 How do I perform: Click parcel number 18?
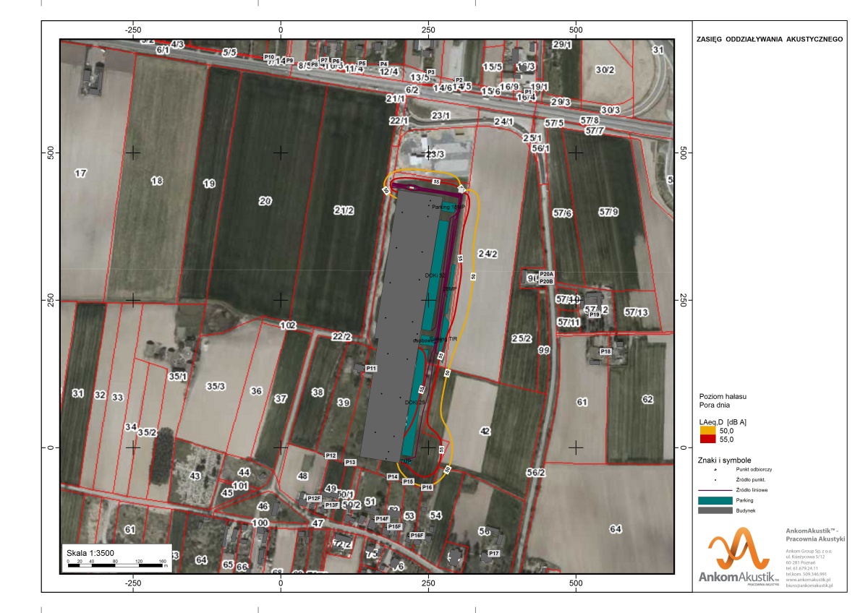[156, 181]
